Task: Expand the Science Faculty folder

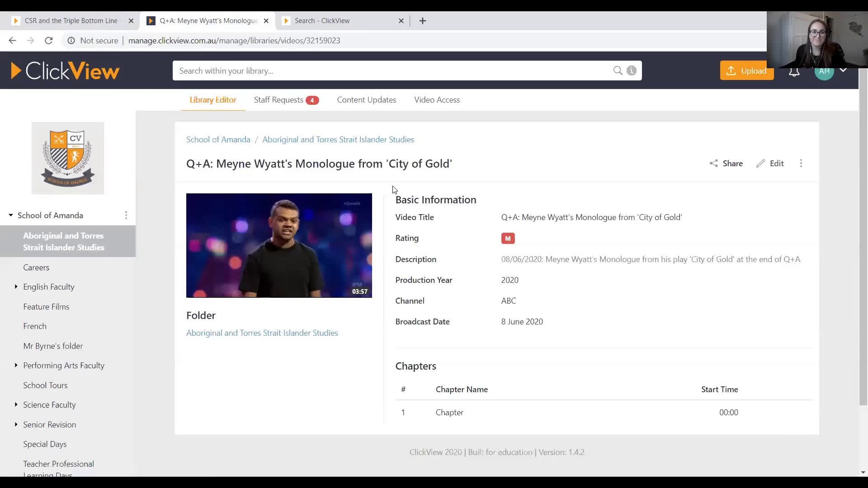Action: pyautogui.click(x=16, y=405)
